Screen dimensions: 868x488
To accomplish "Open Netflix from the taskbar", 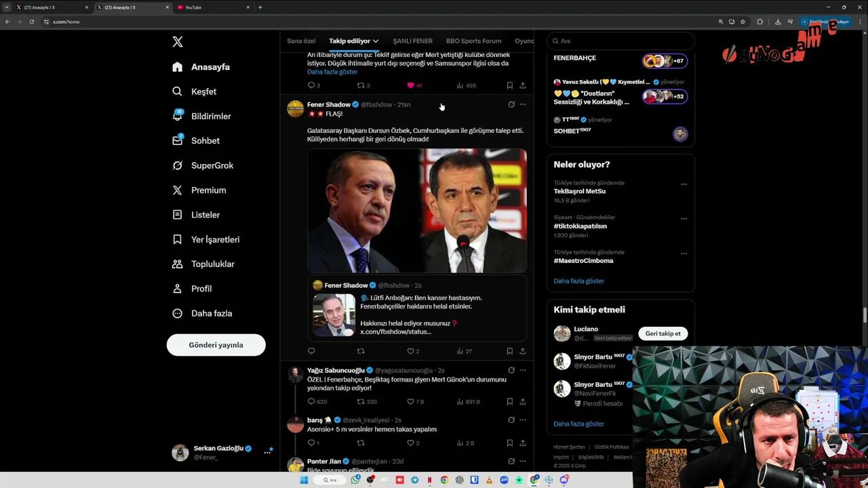I will point(429,480).
